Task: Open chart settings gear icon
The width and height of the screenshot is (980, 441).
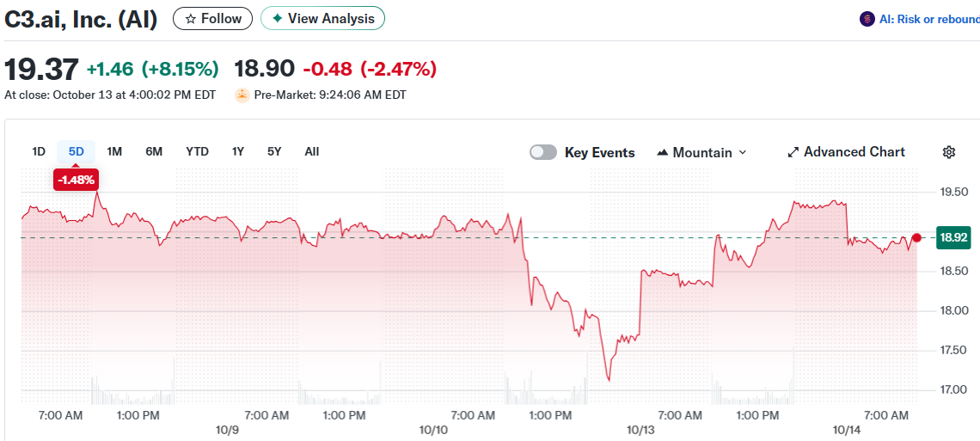Action: [x=949, y=152]
